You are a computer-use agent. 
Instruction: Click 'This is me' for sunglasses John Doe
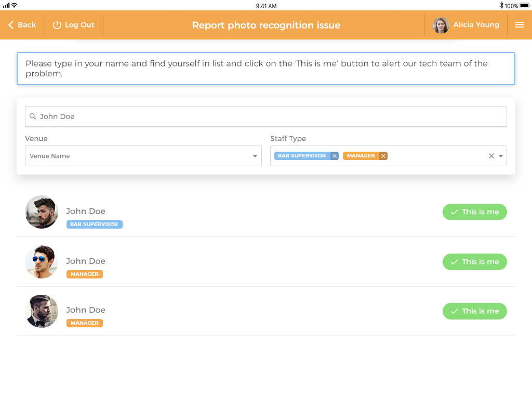tap(474, 262)
